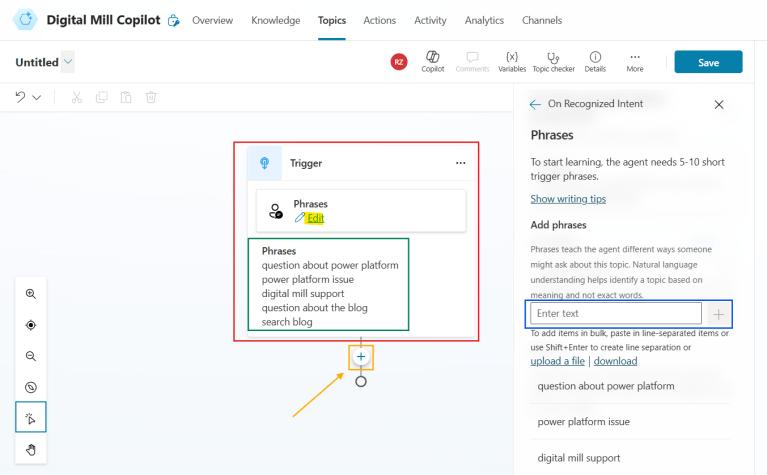767x475 pixels.
Task: Switch to the Knowledge tab
Action: 275,21
